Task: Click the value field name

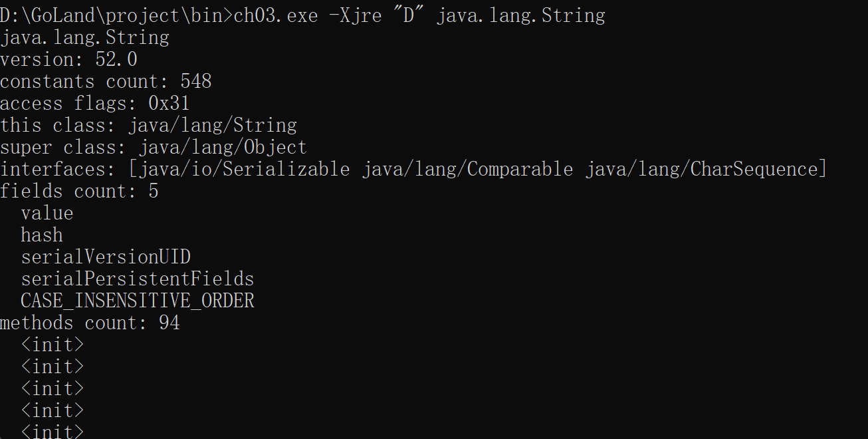Action: (47, 214)
